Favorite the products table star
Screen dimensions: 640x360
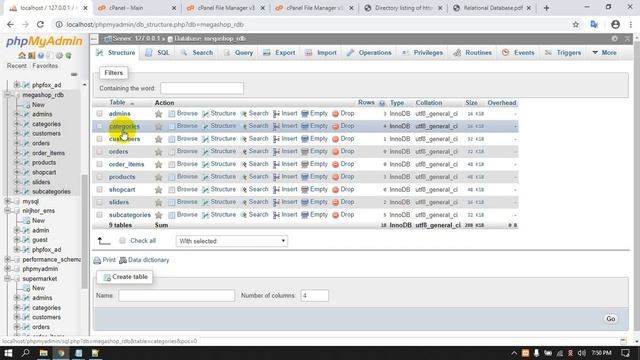[158, 177]
